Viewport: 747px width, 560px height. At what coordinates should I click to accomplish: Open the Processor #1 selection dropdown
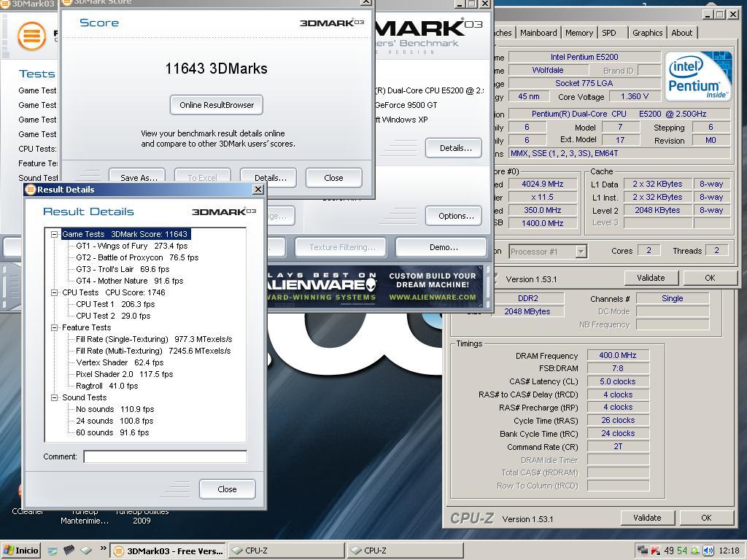(x=581, y=252)
